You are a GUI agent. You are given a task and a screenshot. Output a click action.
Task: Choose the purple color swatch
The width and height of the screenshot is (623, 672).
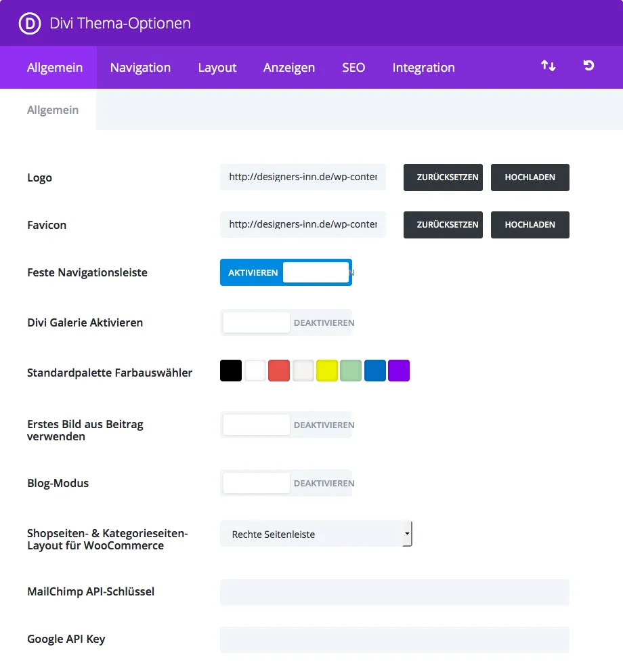399,371
